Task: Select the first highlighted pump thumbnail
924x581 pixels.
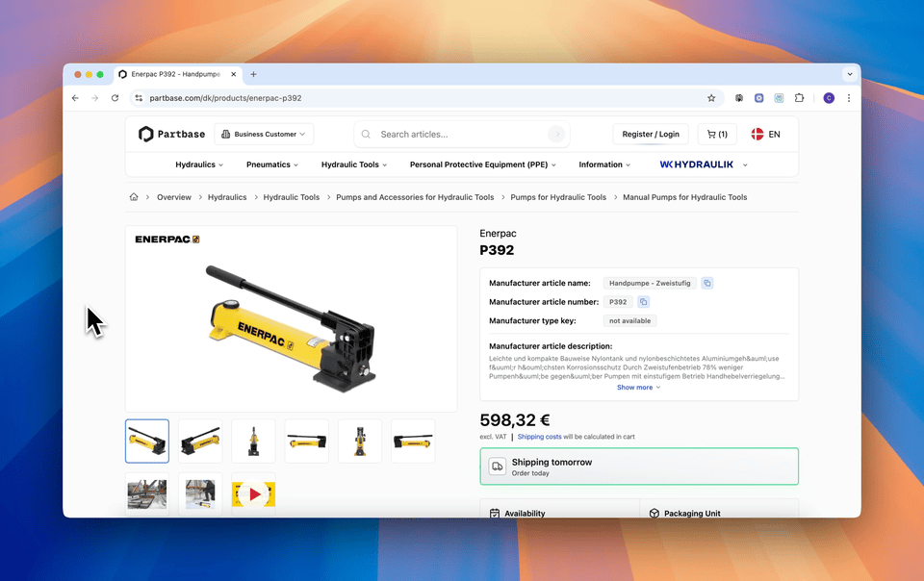Action: (x=147, y=441)
